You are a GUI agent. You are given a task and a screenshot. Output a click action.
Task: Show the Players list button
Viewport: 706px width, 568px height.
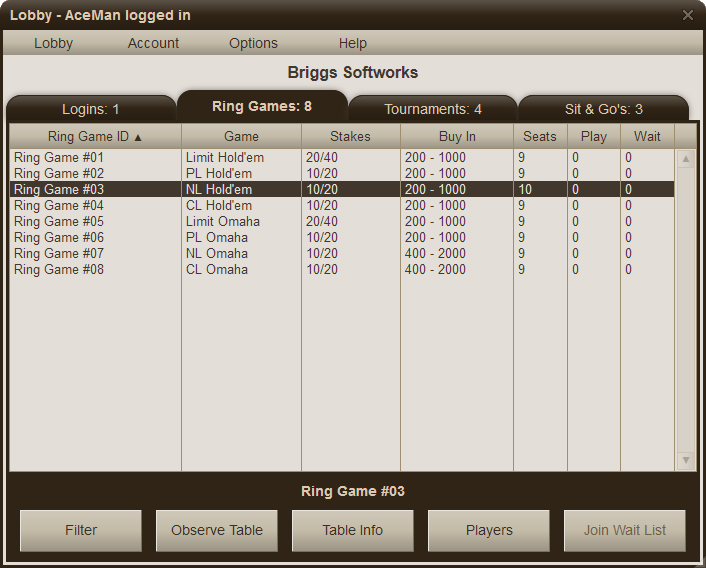pyautogui.click(x=489, y=530)
